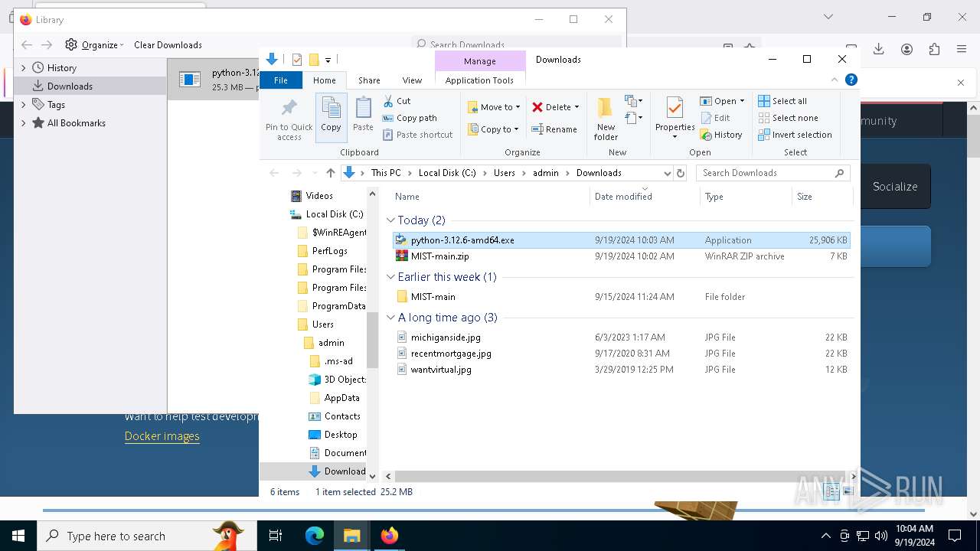Select Desktop in navigation tree

pyautogui.click(x=332, y=435)
